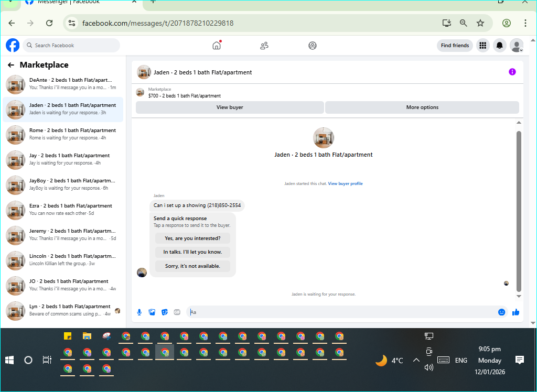
Task: Open the DeAnte conversation
Action: [63, 84]
